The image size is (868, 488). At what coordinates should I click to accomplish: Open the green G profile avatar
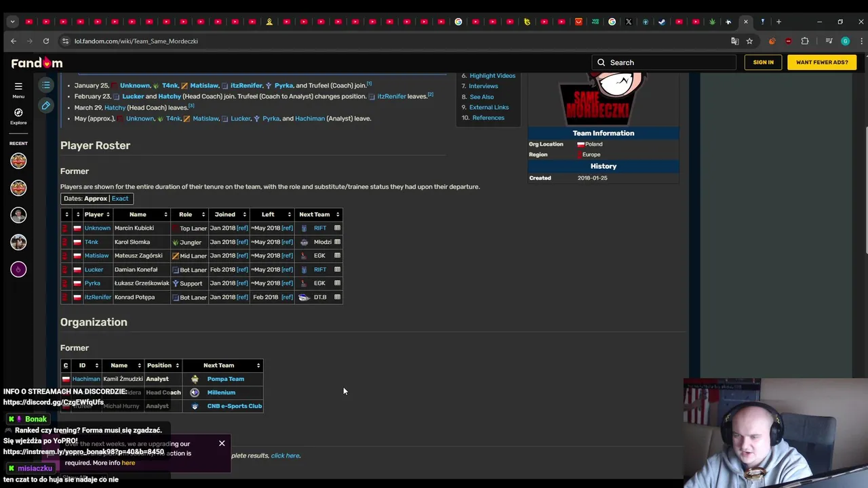(x=845, y=41)
